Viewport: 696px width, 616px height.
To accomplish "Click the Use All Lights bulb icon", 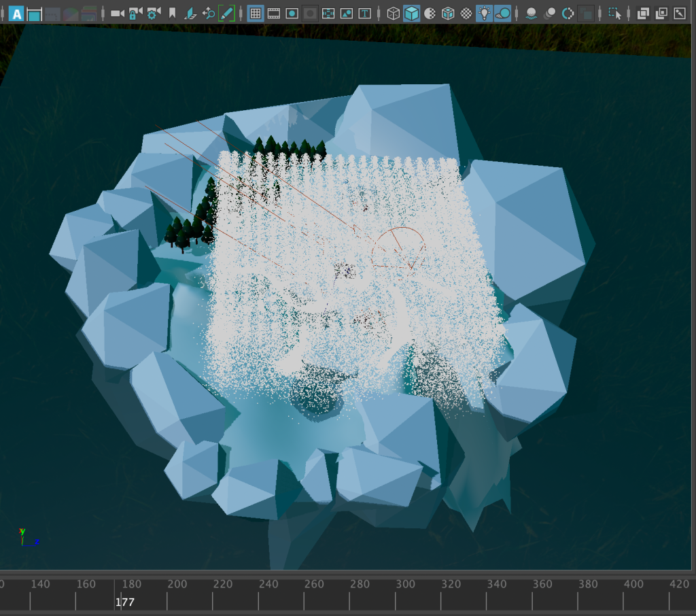I will tap(484, 14).
